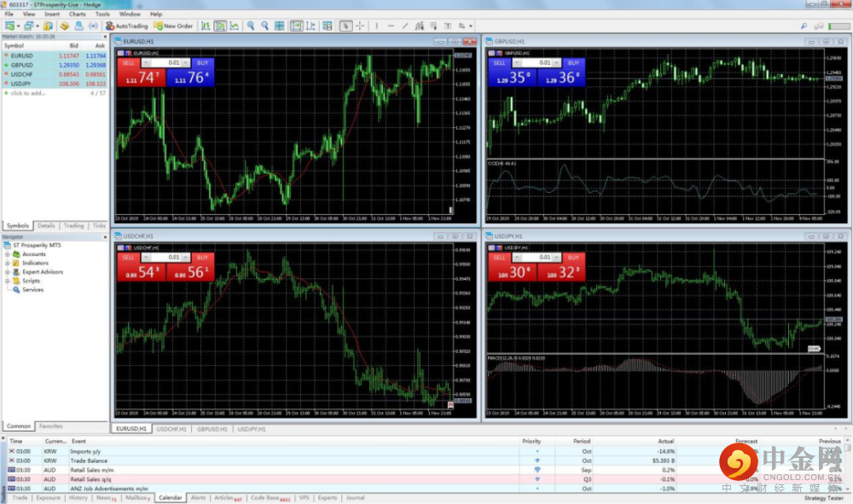Expand the Accounts tree node
The height and width of the screenshot is (504, 853).
pos(7,254)
